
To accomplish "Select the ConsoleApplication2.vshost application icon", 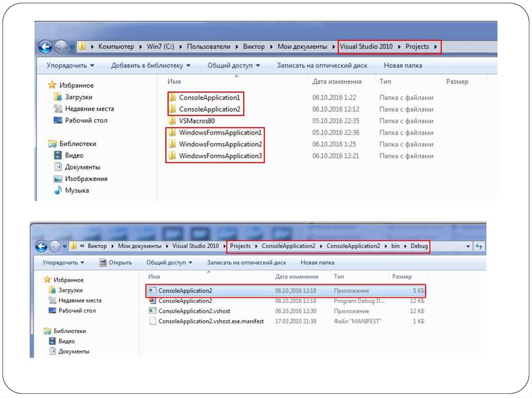I will click(152, 311).
